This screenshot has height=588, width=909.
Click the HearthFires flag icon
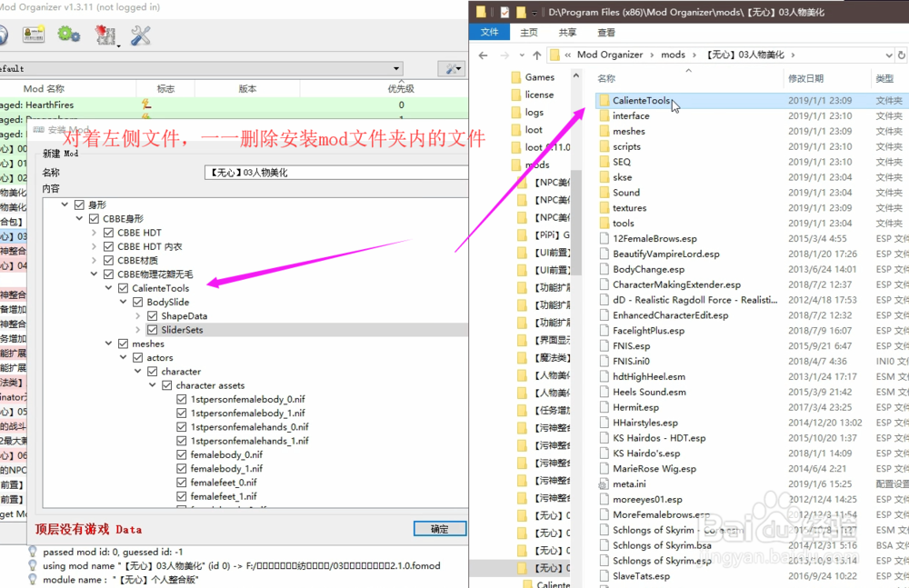pyautogui.click(x=146, y=105)
